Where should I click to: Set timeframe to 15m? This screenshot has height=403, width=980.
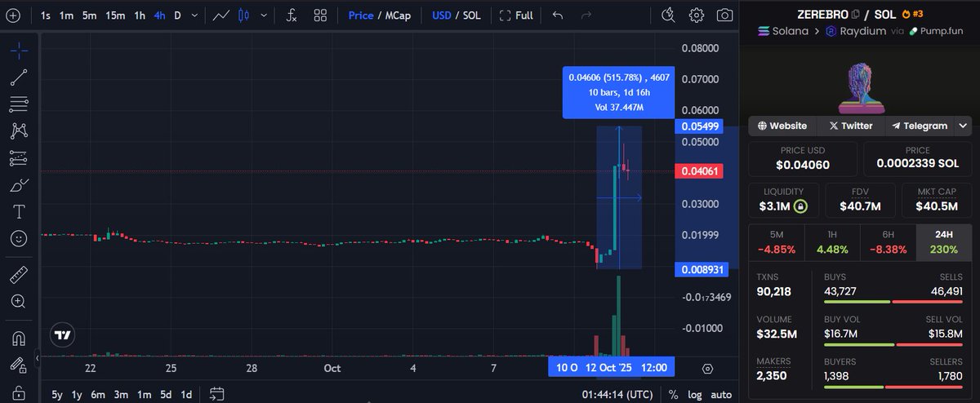(x=115, y=15)
